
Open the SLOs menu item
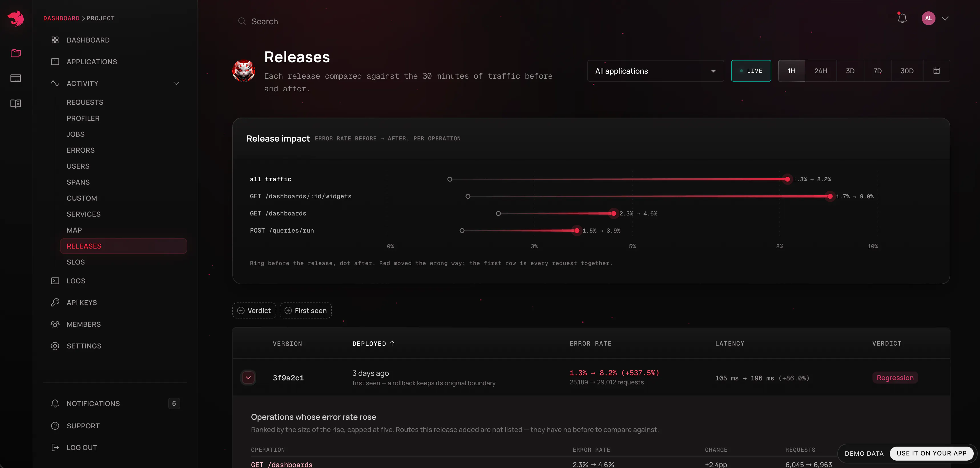(x=76, y=262)
